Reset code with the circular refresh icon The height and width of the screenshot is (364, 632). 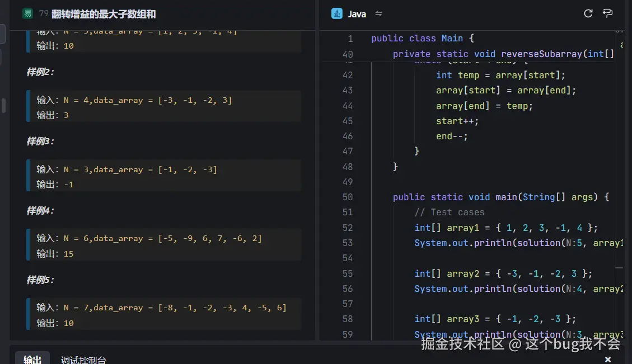588,14
